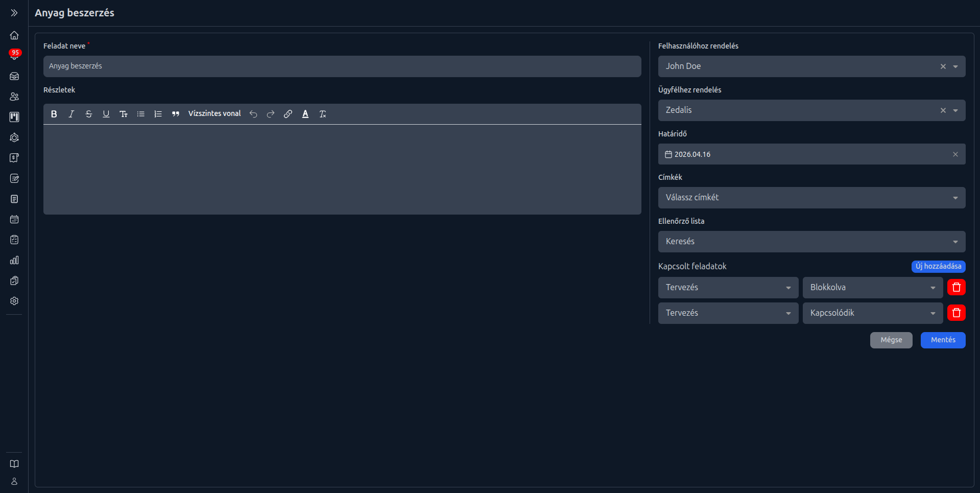
Task: Undo the last editor change
Action: [x=253, y=114]
